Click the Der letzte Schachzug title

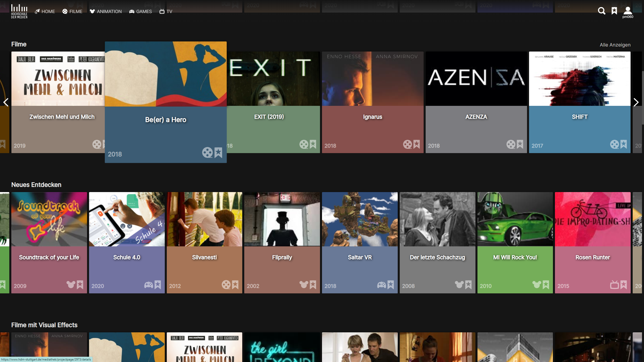pyautogui.click(x=437, y=257)
